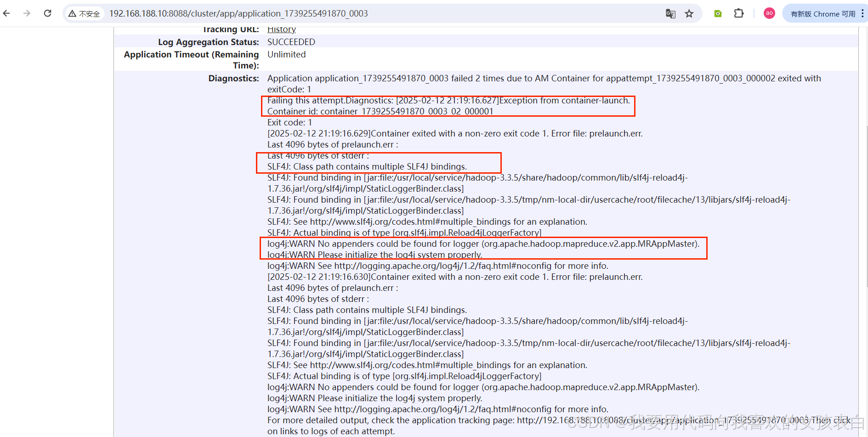Viewport: 868px width, 437px height.
Task: Open the History tracking URL link
Action: click(x=281, y=29)
